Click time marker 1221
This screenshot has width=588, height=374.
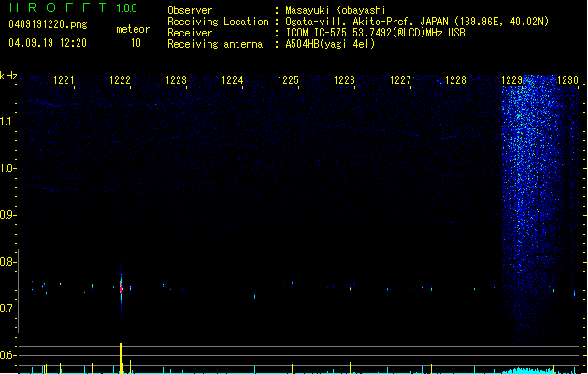point(64,80)
